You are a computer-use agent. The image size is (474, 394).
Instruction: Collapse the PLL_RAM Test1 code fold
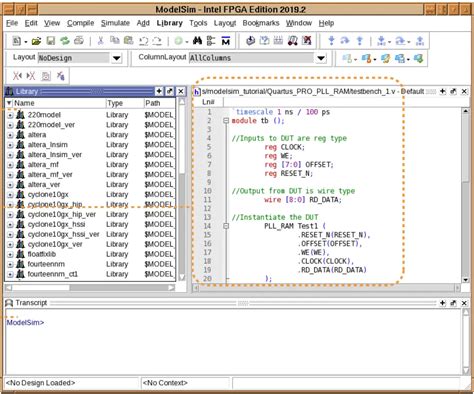point(226,226)
